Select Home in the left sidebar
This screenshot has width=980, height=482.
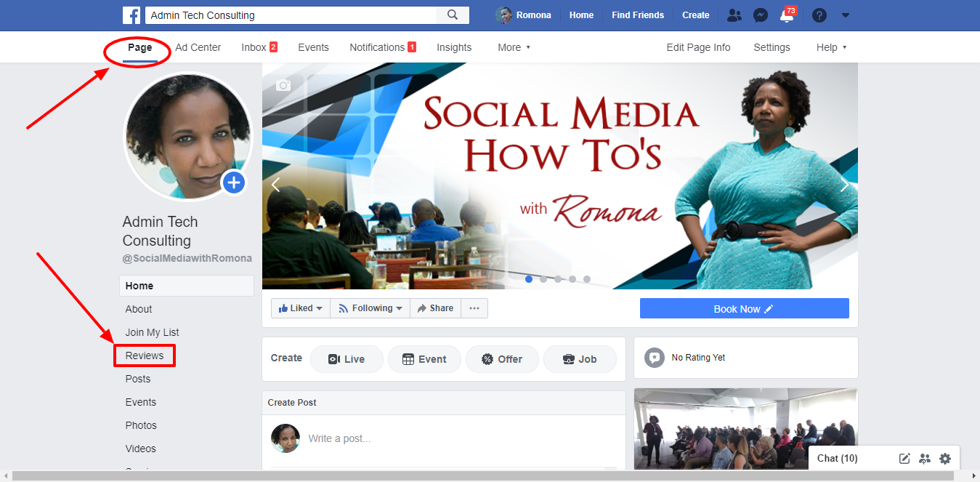[187, 286]
